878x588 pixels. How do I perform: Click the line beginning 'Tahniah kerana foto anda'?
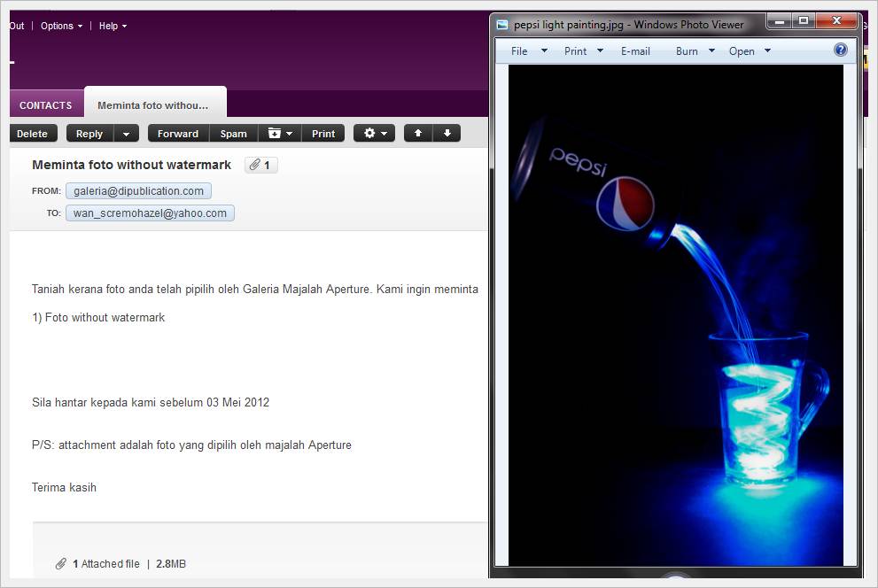255,290
